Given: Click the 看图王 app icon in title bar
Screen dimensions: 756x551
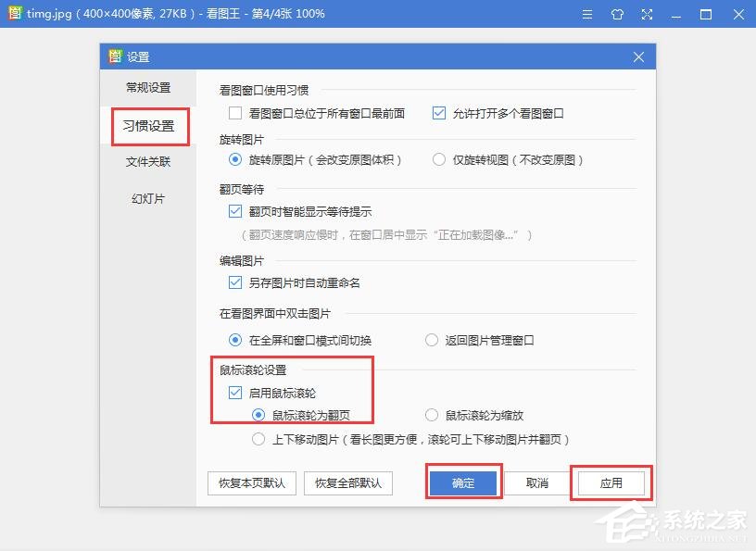Looking at the screenshot, I should pos(13,13).
